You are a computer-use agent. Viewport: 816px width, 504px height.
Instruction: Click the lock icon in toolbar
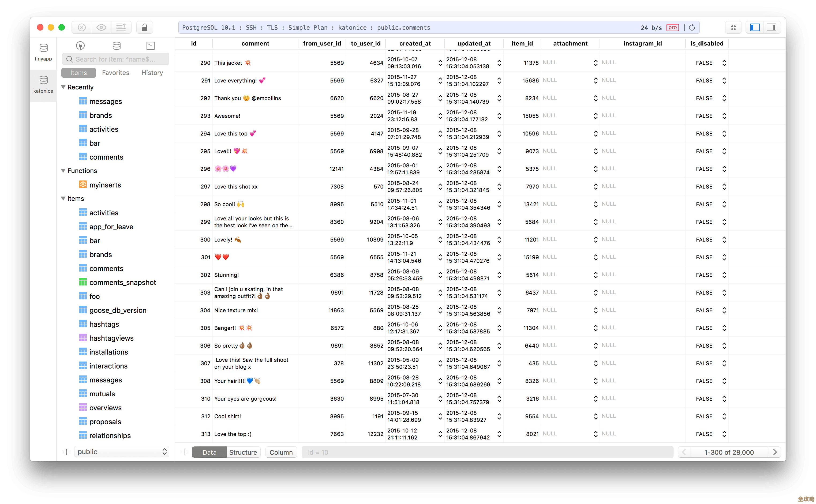click(x=144, y=27)
